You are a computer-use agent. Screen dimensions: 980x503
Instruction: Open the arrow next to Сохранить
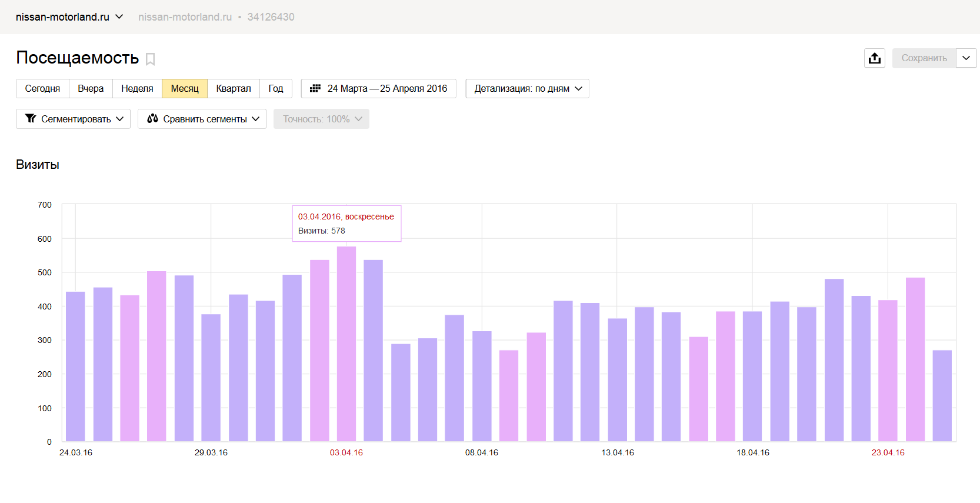(x=966, y=58)
